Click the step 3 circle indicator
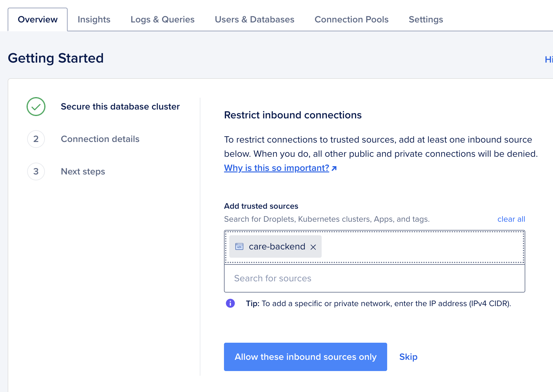Viewport: 553px width, 392px height. [x=36, y=171]
